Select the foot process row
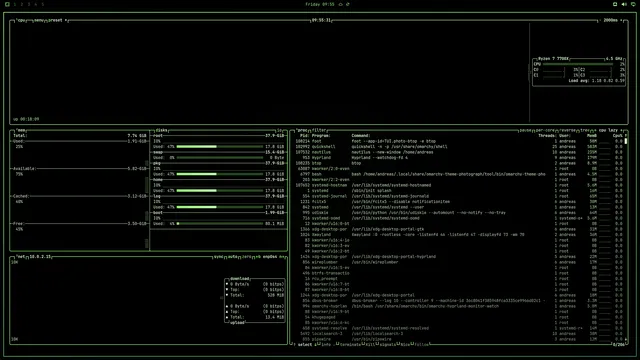The height and width of the screenshot is (360, 640). pos(459,141)
